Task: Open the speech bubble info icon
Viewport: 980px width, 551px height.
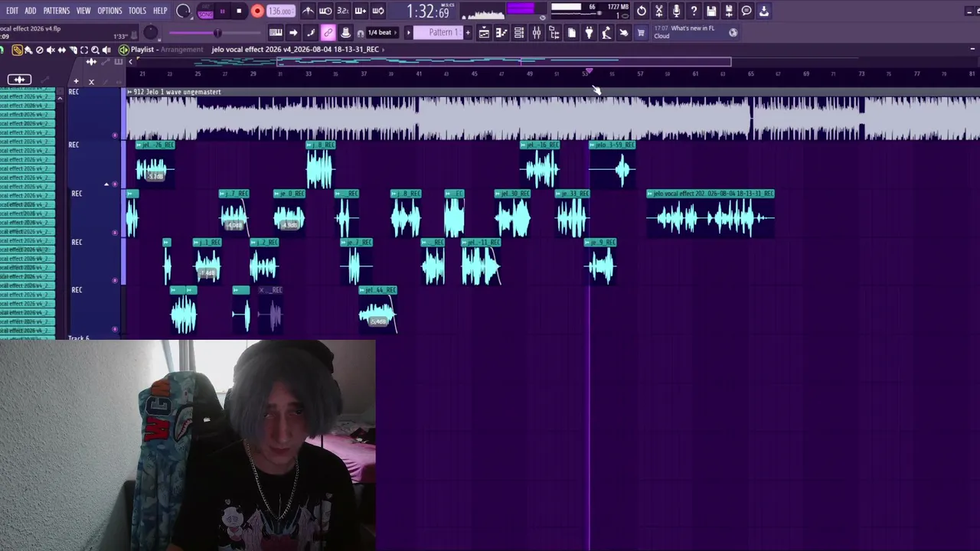Action: pyautogui.click(x=746, y=11)
